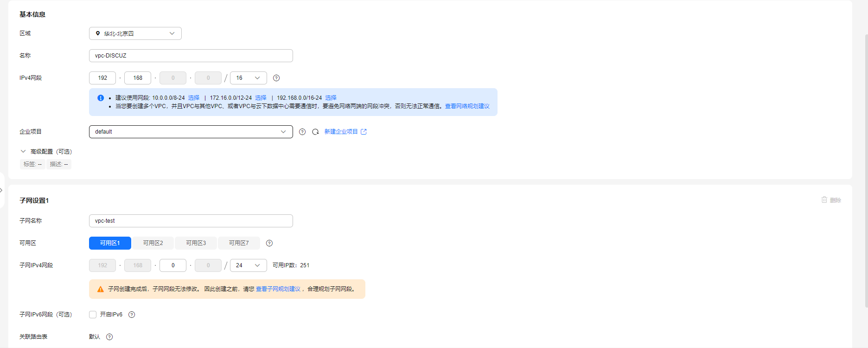
Task: Click the second IPv4 octet field showing 168
Action: [138, 78]
